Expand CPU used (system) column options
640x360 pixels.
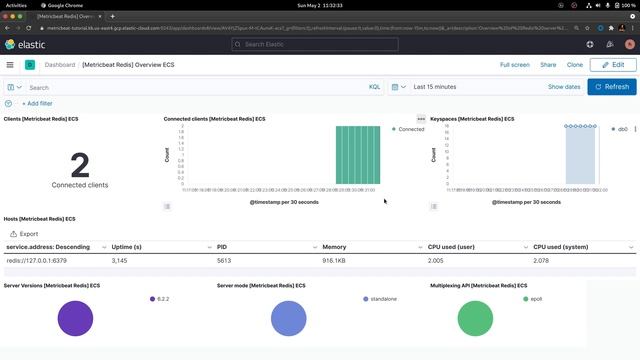tap(631, 247)
